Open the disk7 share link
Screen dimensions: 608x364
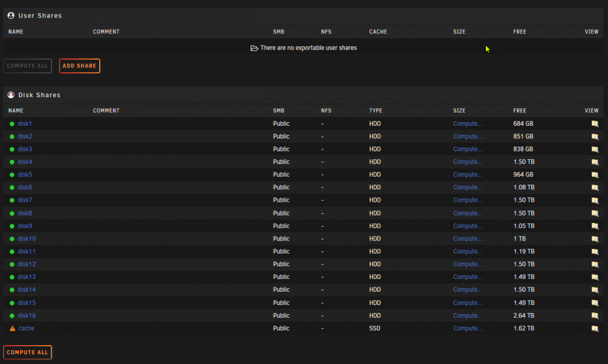[25, 200]
